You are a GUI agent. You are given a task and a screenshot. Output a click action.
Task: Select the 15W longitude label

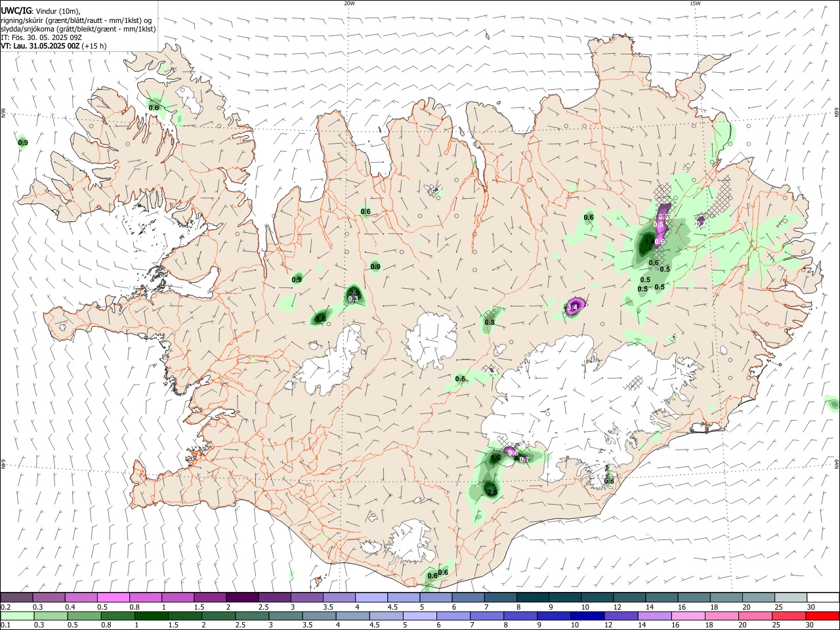click(x=694, y=3)
